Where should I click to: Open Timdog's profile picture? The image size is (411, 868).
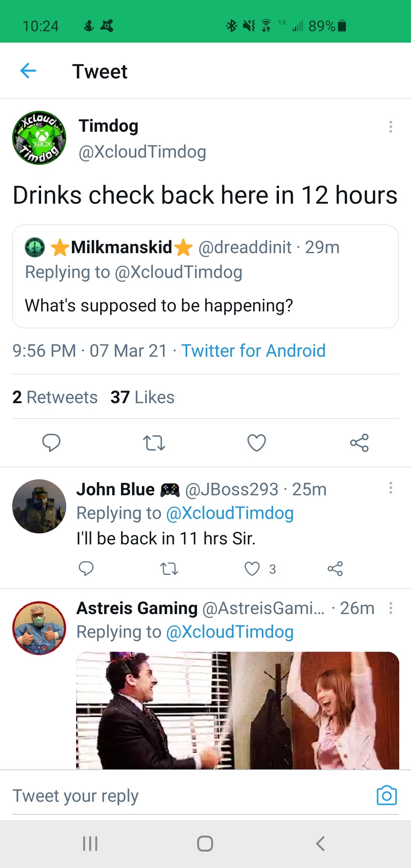pyautogui.click(x=39, y=138)
